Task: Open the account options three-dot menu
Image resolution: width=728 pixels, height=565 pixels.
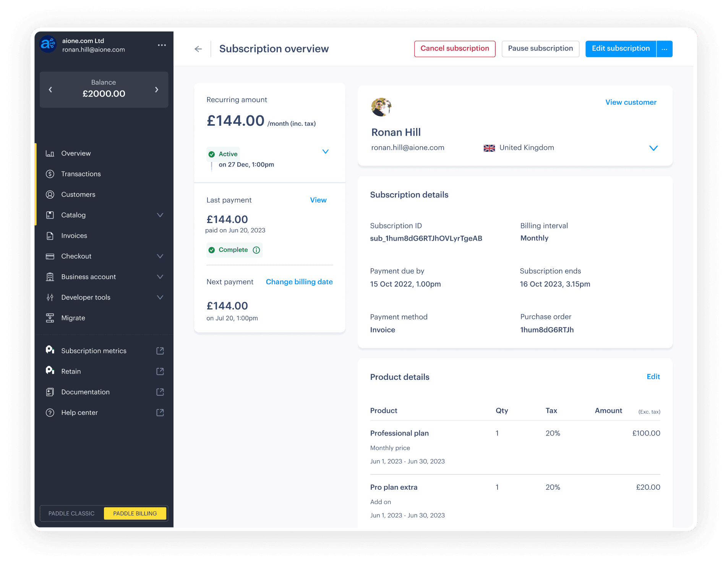Action: click(x=162, y=45)
